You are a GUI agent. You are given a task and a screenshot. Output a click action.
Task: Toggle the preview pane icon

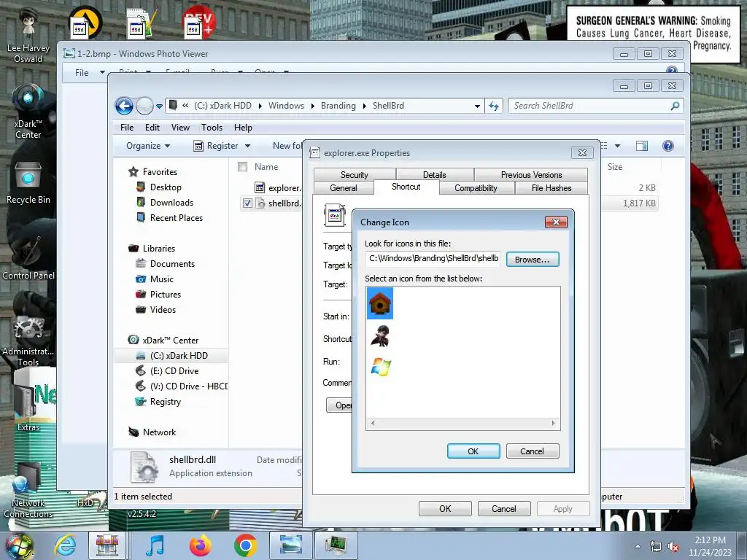642,146
